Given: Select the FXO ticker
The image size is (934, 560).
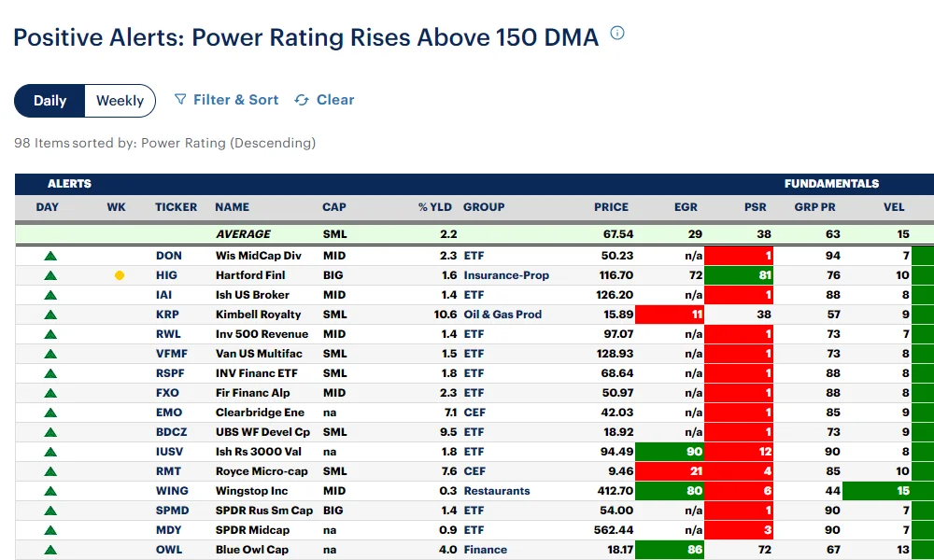Looking at the screenshot, I should coord(167,393).
